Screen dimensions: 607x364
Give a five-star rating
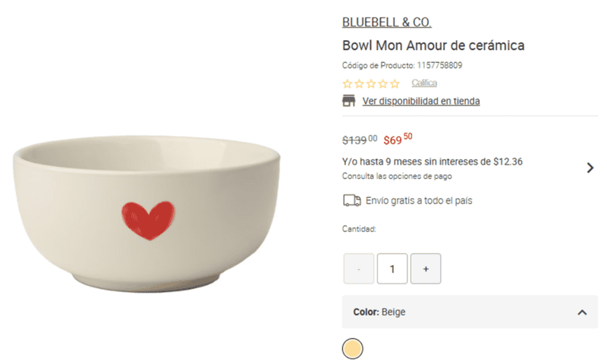pyautogui.click(x=395, y=83)
